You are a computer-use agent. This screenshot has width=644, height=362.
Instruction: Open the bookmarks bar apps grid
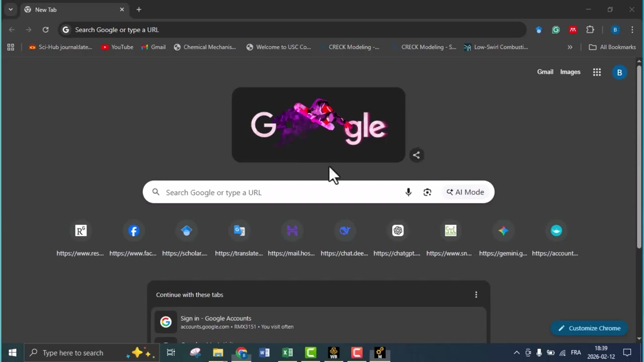(11, 47)
